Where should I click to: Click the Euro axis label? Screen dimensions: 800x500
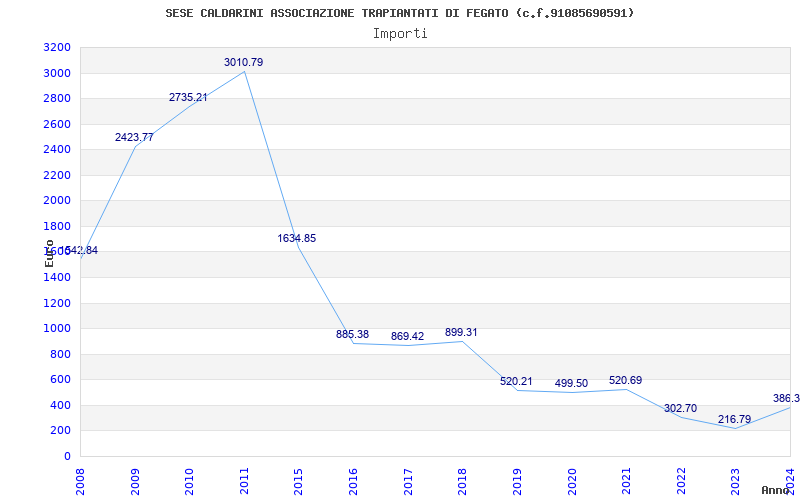click(49, 253)
